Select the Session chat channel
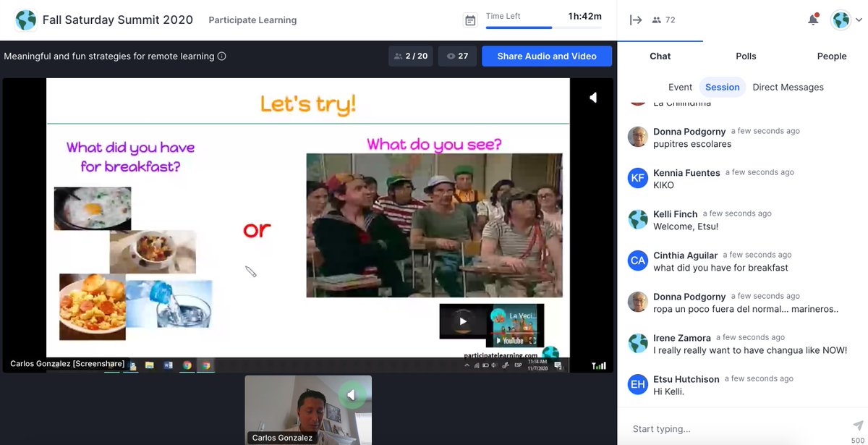The image size is (868, 445). tap(723, 87)
